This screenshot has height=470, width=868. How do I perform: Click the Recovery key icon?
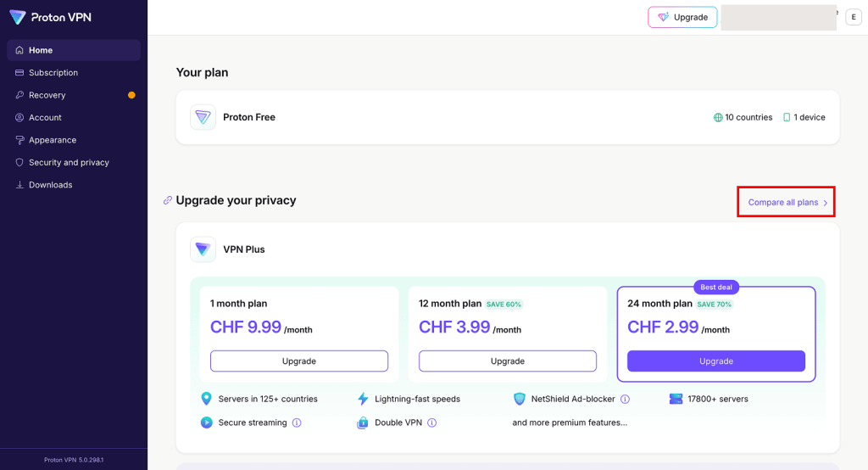click(19, 95)
